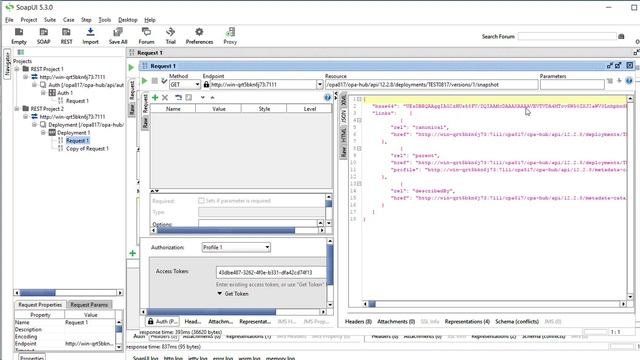Select Request 1 under Auth 1
Viewport: 640px width, 360px height.
77,101
